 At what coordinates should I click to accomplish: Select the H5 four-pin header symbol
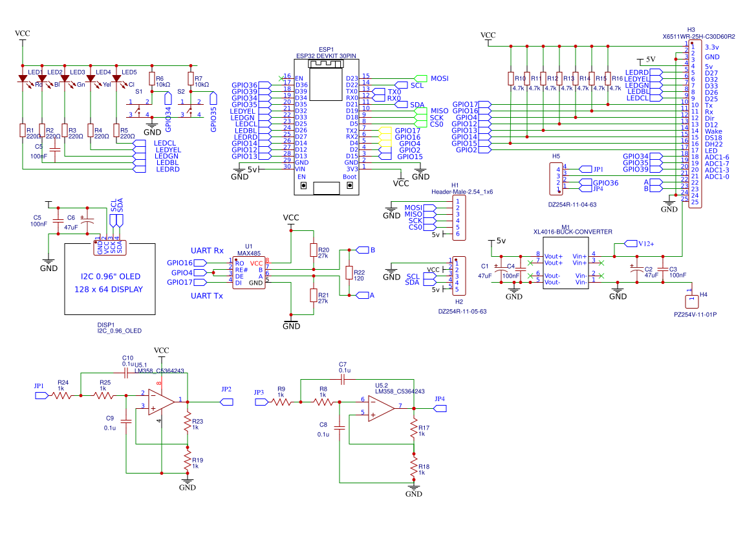pyautogui.click(x=556, y=179)
